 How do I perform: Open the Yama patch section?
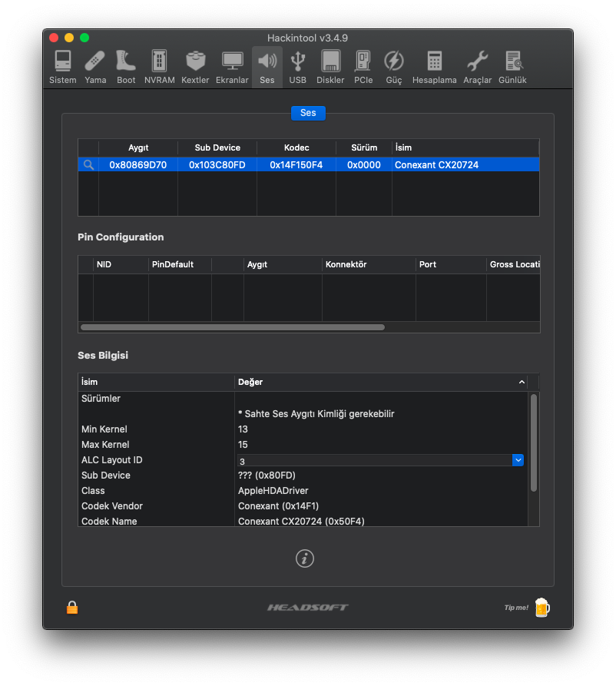click(x=95, y=66)
